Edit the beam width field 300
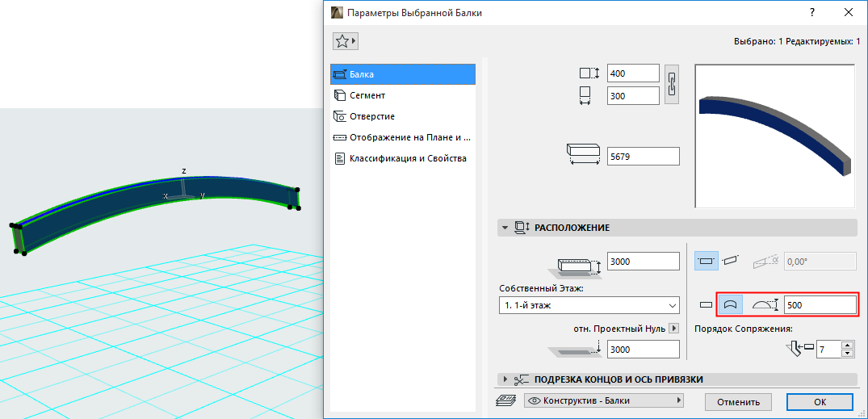The width and height of the screenshot is (868, 419). click(x=633, y=95)
